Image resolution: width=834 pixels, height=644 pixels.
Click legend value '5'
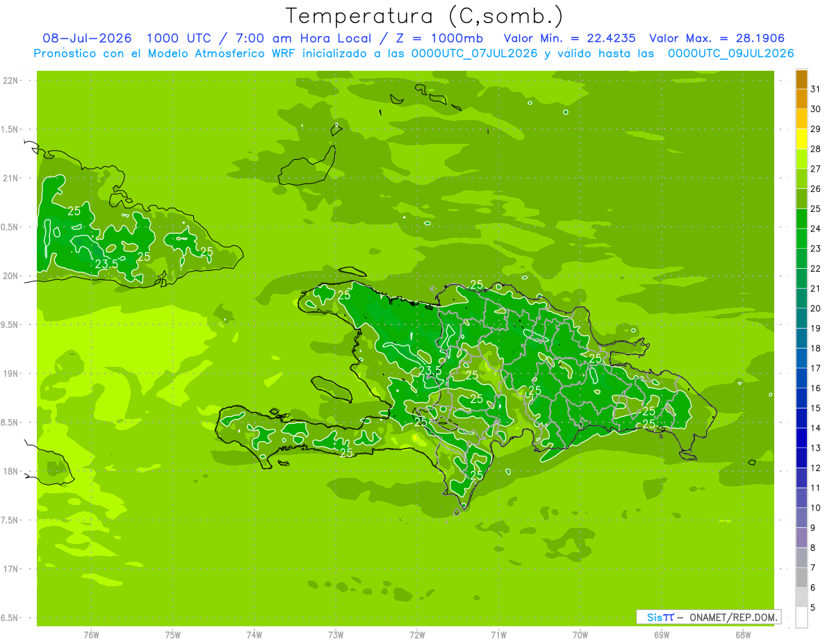[813, 608]
